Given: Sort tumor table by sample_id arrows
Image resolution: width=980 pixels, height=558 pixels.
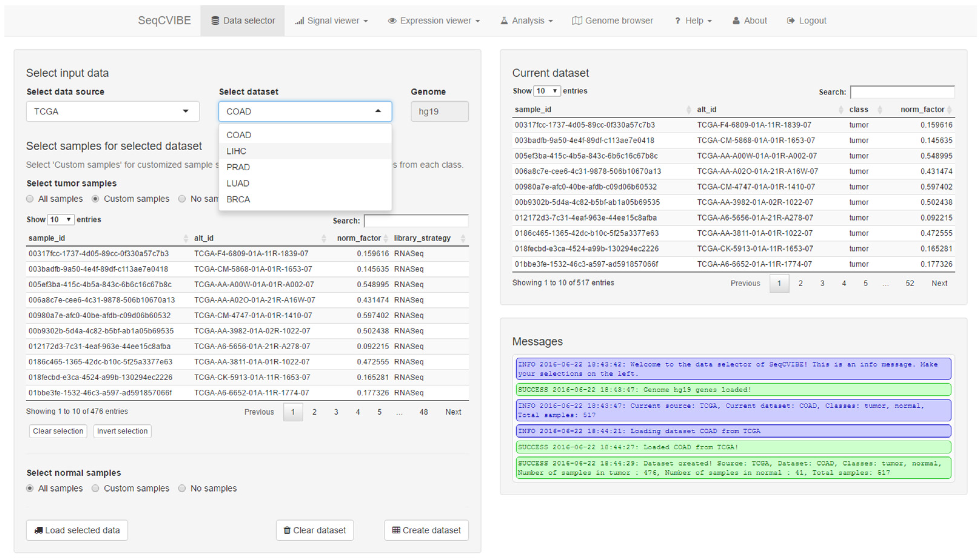Looking at the screenshot, I should point(186,238).
